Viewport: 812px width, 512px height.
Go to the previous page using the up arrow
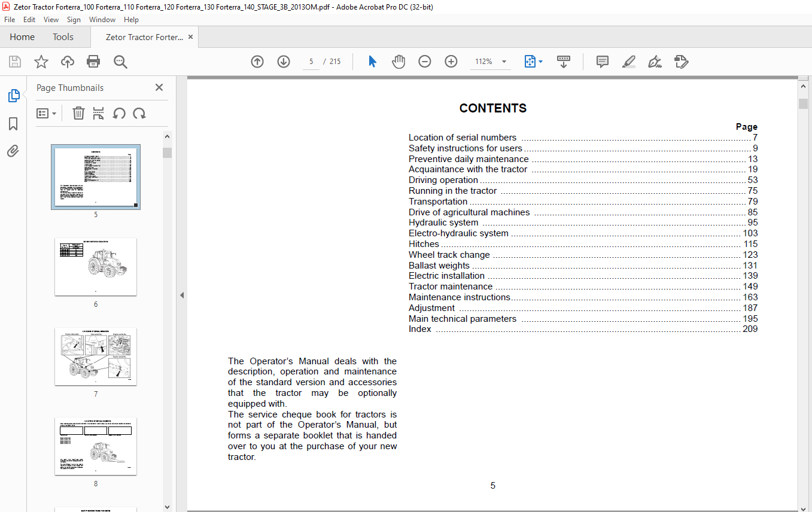[x=257, y=62]
